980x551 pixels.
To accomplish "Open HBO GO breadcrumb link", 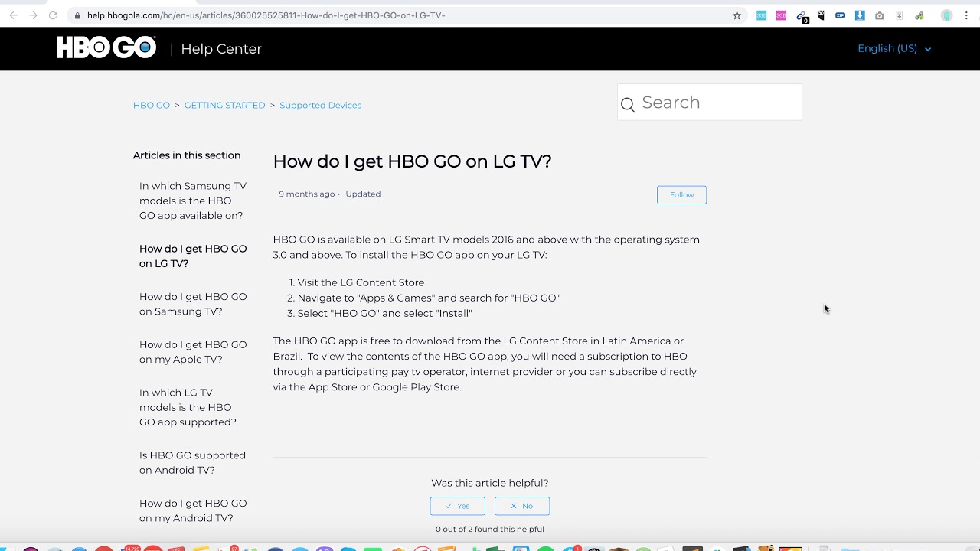I will 152,105.
